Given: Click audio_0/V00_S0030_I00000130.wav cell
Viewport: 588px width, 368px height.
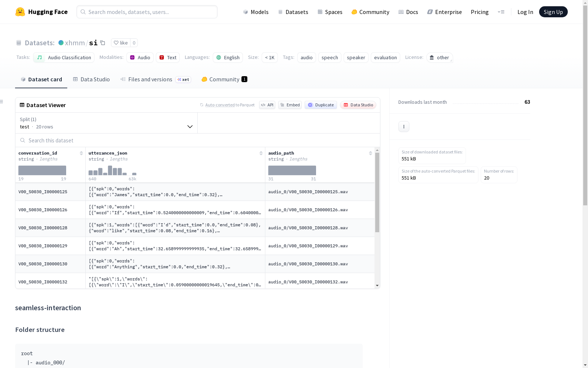Looking at the screenshot, I should pyautogui.click(x=320, y=264).
